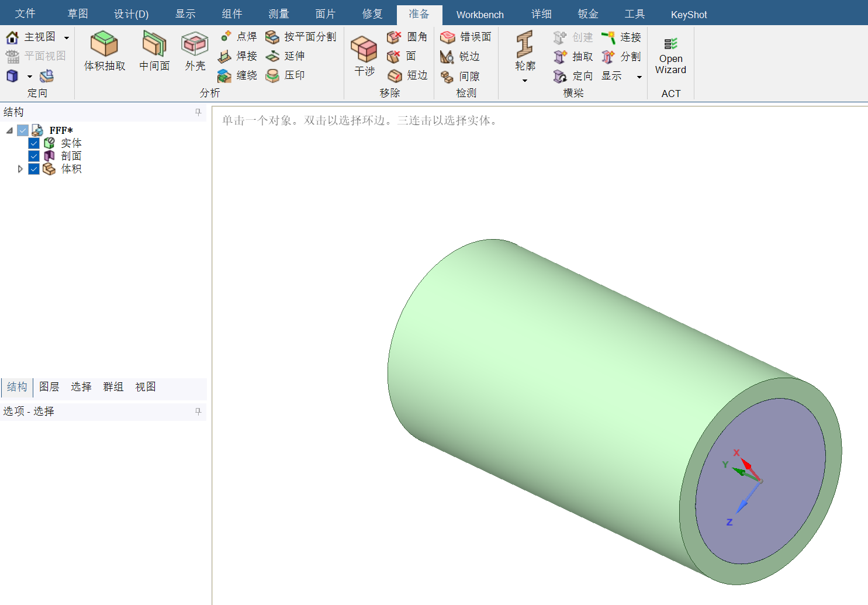Select 按平面分割 split by plane tool

pos(301,37)
